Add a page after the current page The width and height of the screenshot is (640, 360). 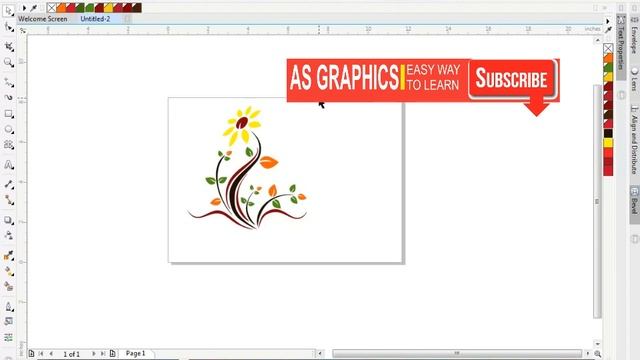(113, 354)
